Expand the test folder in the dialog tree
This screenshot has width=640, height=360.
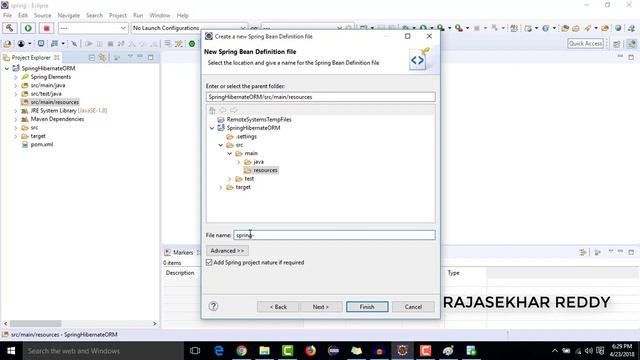coord(229,179)
